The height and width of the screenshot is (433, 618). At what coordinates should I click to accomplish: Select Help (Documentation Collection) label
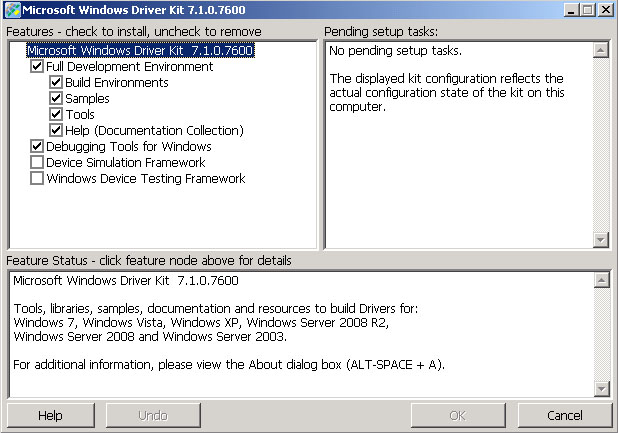tap(154, 130)
